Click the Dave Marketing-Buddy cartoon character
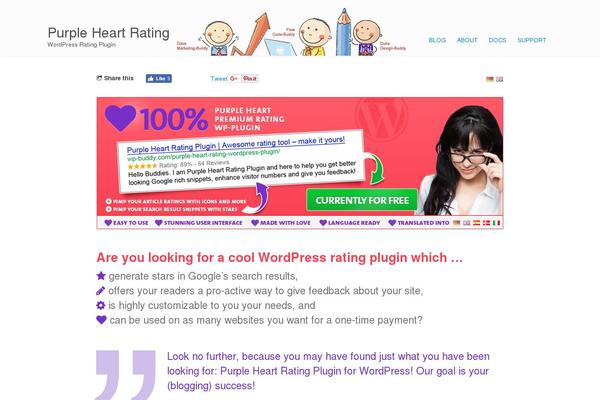Viewport: 600px width, 400px height. (218, 38)
